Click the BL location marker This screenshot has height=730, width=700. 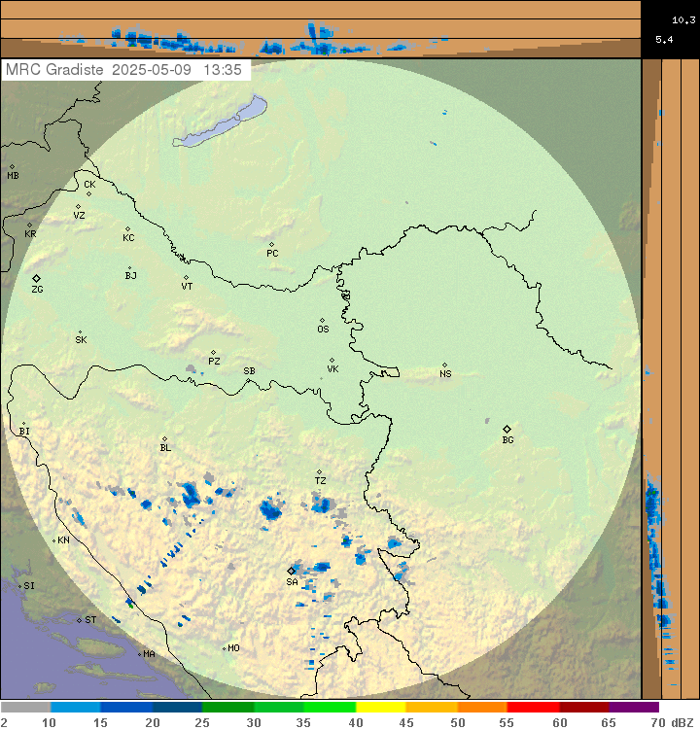point(164,438)
